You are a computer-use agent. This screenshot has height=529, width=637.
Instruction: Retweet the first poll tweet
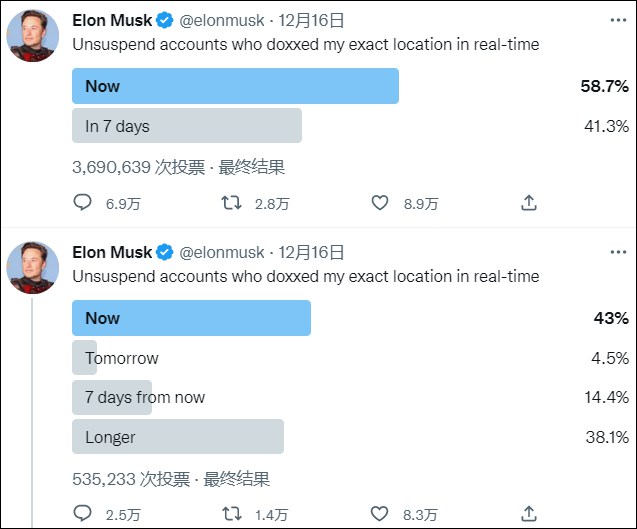[x=231, y=203]
